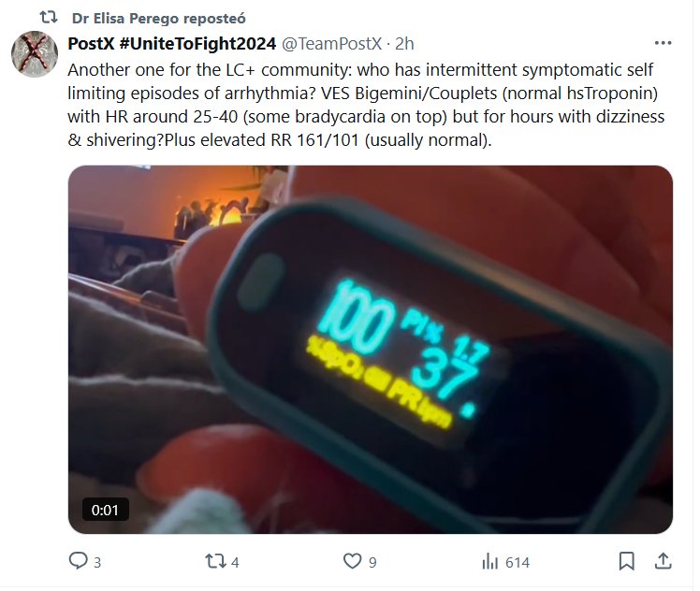
Task: Open PostX #UniteToFight2024 profile name
Action: (172, 44)
